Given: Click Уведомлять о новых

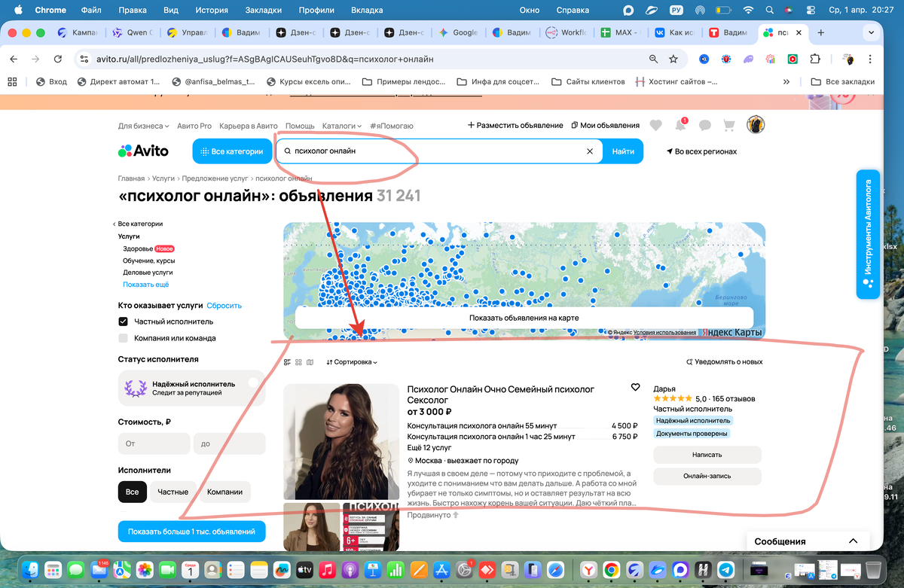Looking at the screenshot, I should (724, 362).
